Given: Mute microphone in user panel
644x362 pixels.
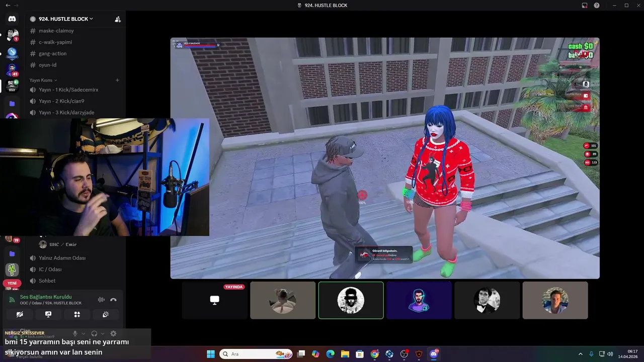Looking at the screenshot, I should pyautogui.click(x=75, y=333).
